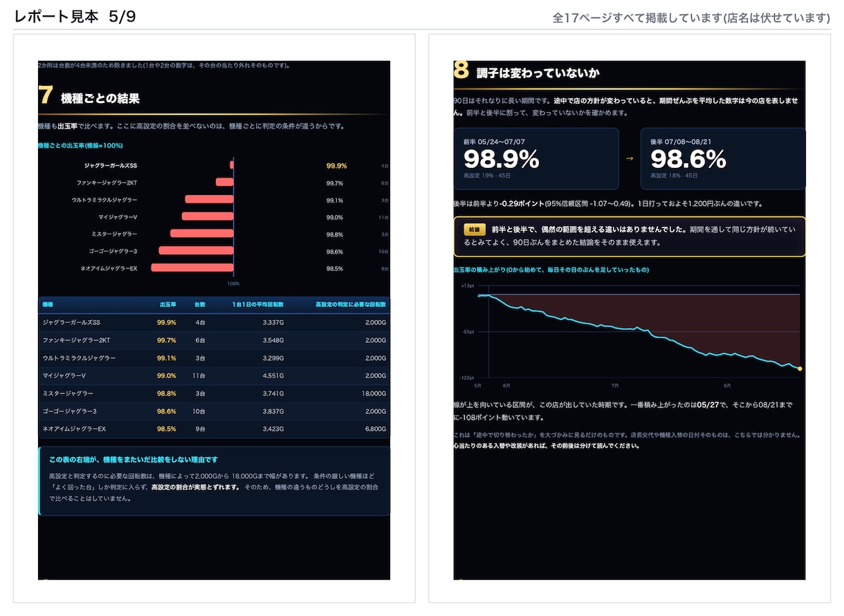
Task: Click the red bar for ゴーゴージャグラー3
Action: (x=196, y=250)
